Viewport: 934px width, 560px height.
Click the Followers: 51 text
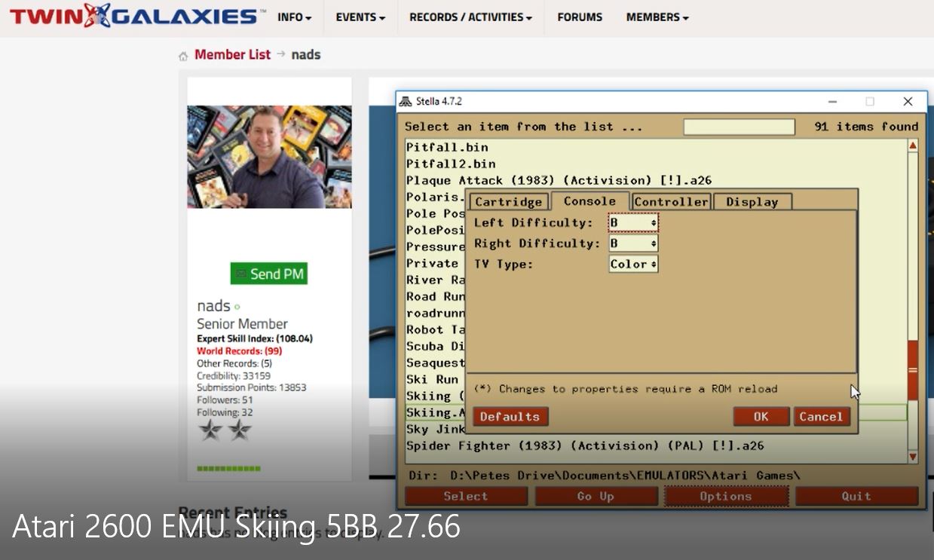pos(225,400)
